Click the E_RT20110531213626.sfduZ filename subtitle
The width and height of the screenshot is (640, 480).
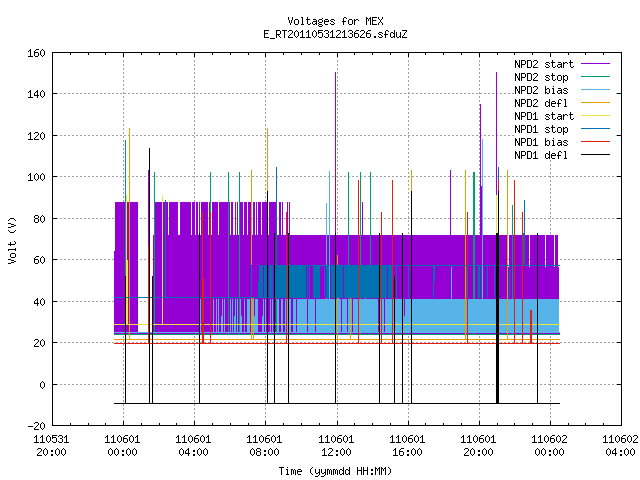pyautogui.click(x=335, y=34)
